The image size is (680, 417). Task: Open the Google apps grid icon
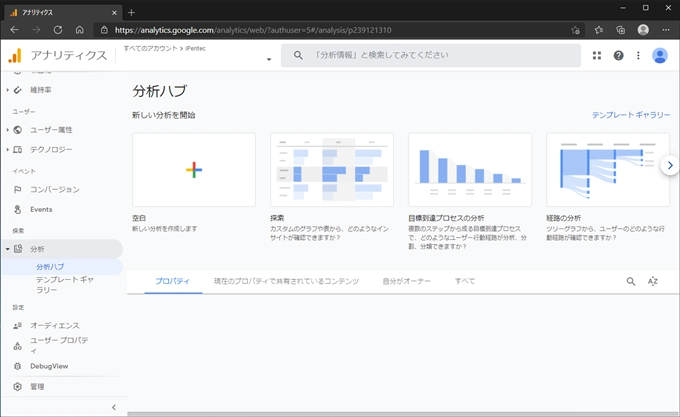(x=597, y=55)
